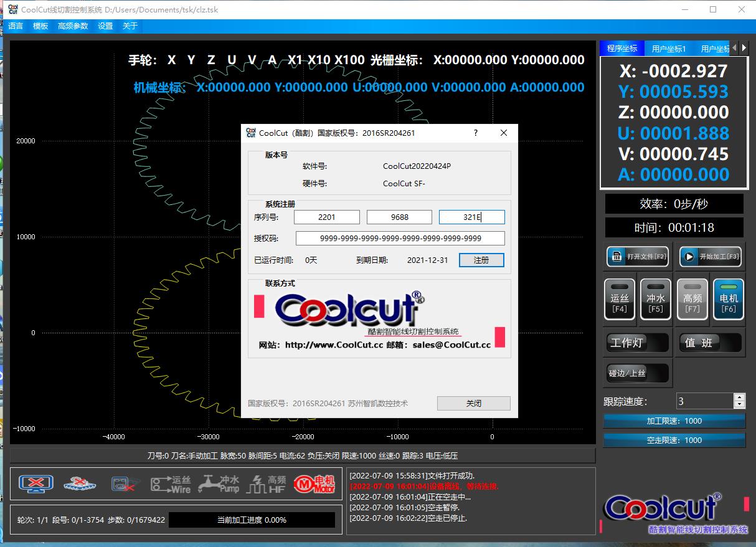This screenshot has width=756, height=547.
Task: Adjust the 空走限速: 1000 slider bar
Action: [674, 440]
